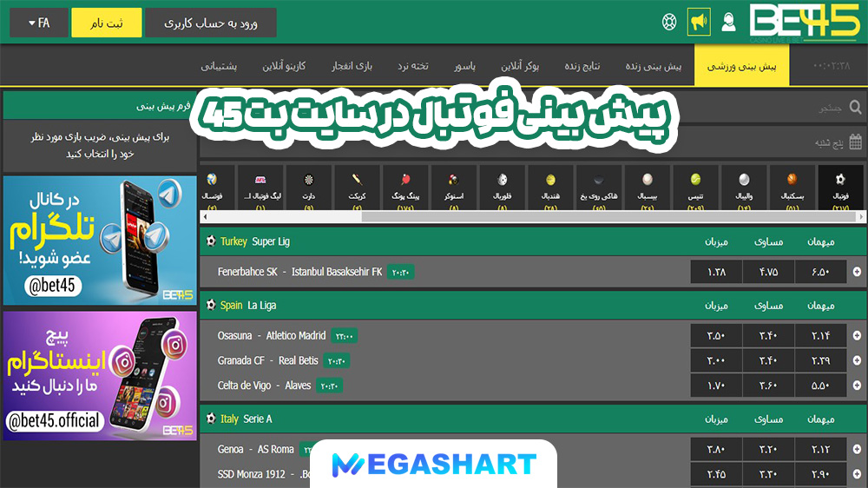Pick میهمان away odds for SSD Monza 1912
This screenshot has height=488, width=868.
[820, 473]
